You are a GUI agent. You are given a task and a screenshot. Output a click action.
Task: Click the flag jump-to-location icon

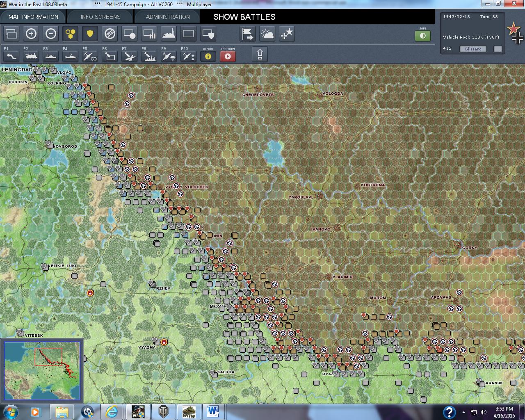click(247, 34)
